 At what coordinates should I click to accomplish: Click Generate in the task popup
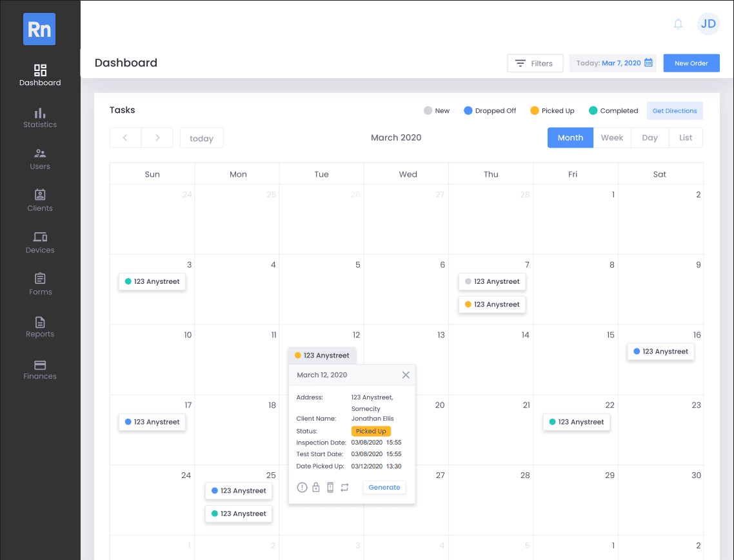tap(384, 488)
